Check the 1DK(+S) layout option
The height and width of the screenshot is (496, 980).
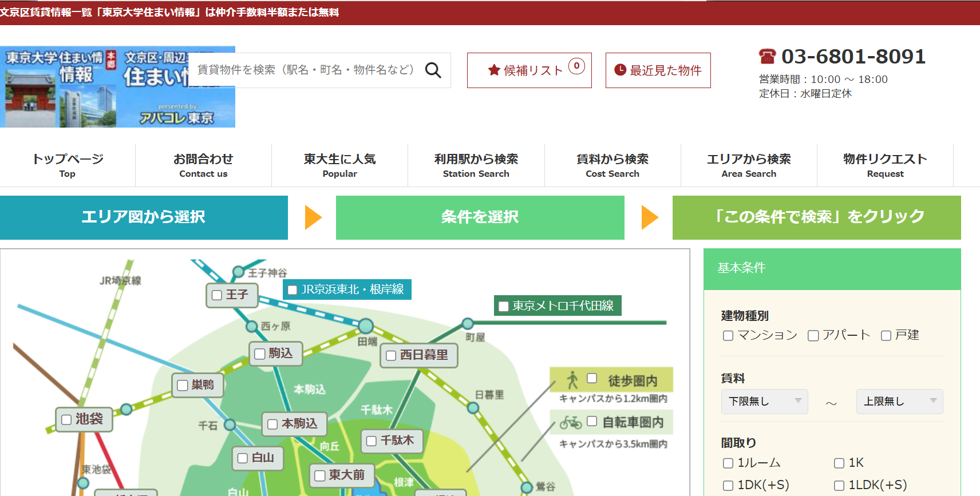[x=728, y=486]
